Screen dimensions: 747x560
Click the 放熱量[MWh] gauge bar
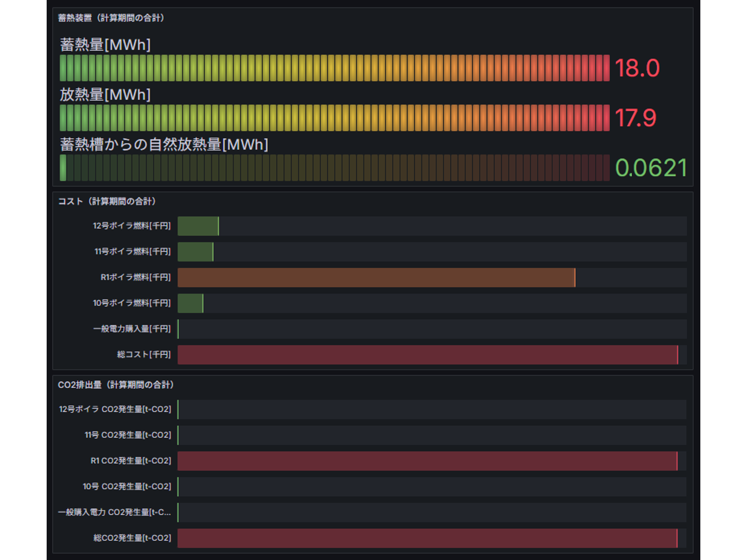(x=335, y=118)
